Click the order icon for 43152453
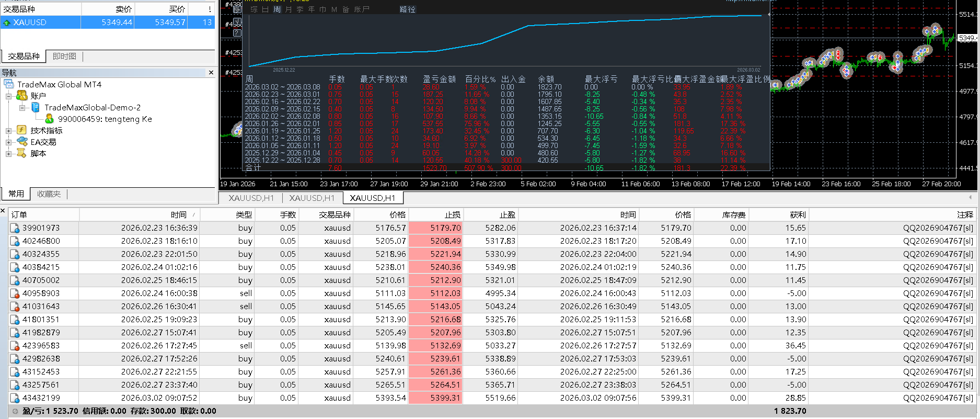980x419 pixels. click(15, 372)
